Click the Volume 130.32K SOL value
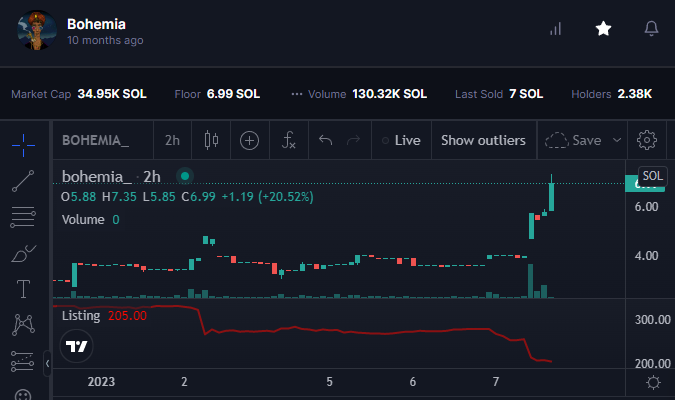 pos(390,94)
